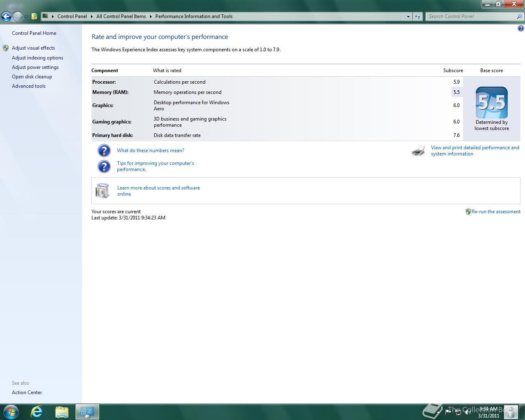
Task: Open Action Center under See also
Action: click(27, 393)
